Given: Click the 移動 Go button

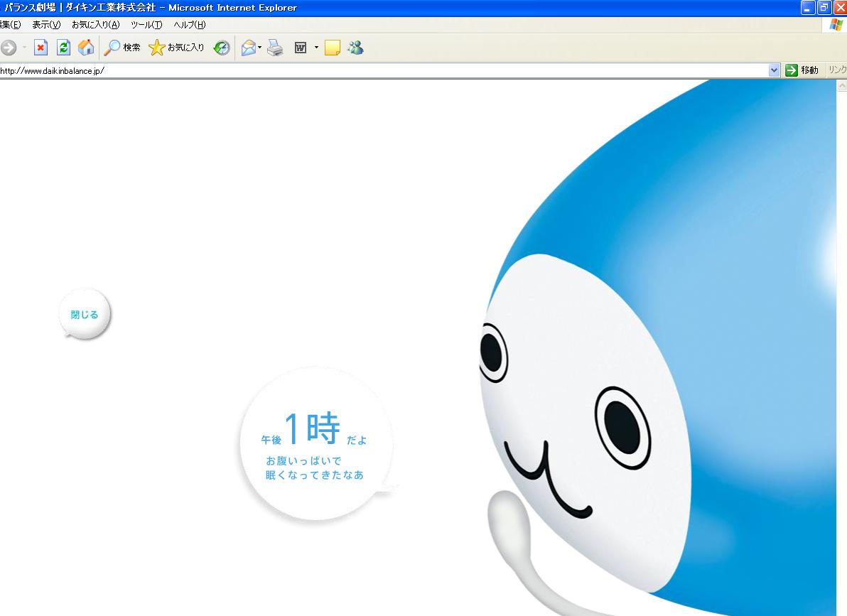Looking at the screenshot, I should coord(802,70).
